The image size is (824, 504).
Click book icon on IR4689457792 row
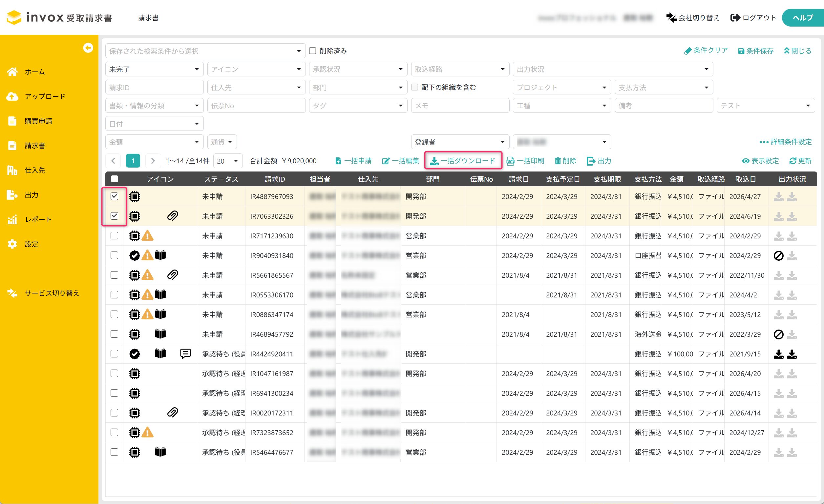point(160,334)
